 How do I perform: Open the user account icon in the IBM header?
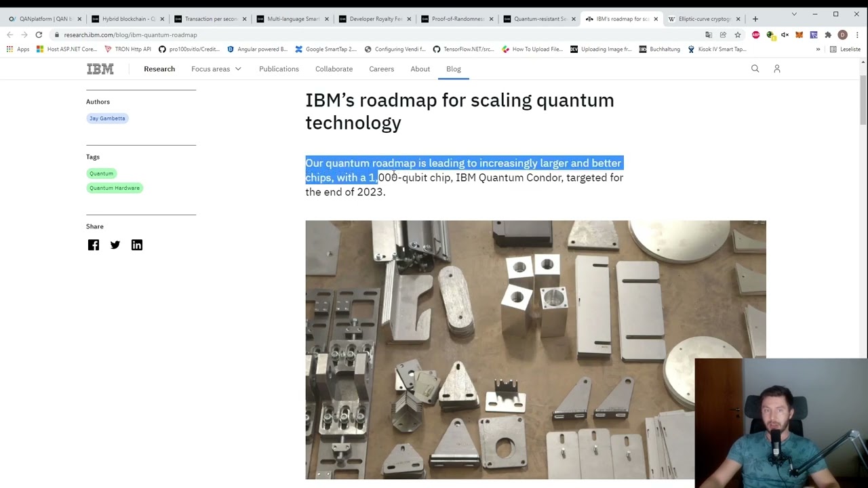[777, 68]
